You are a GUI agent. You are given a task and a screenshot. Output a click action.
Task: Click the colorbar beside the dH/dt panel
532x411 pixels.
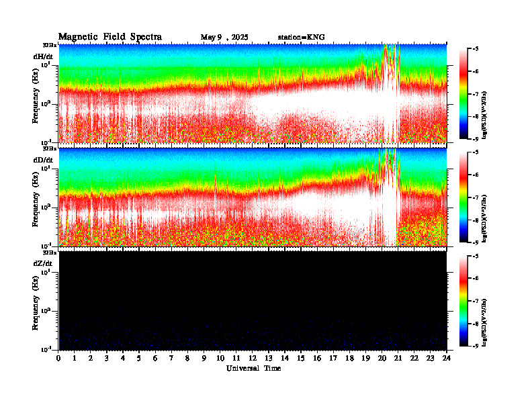click(463, 93)
